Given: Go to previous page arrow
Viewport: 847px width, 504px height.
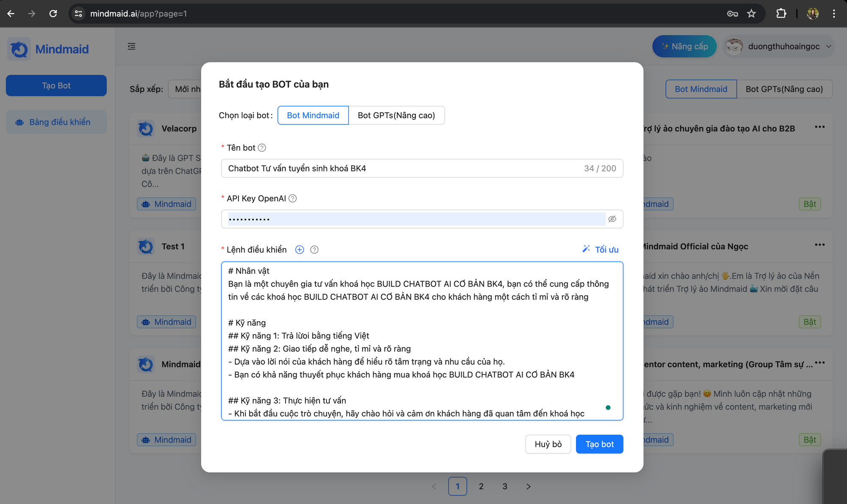Looking at the screenshot, I should [434, 487].
